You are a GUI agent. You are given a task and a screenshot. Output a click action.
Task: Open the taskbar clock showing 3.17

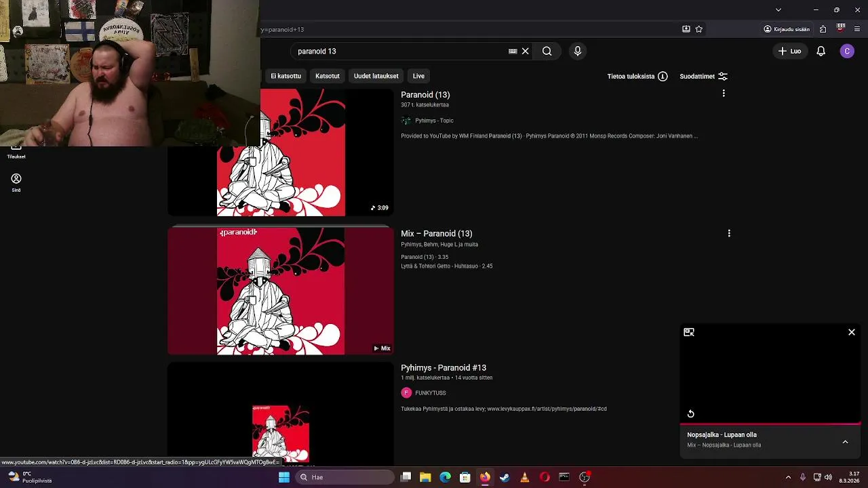tap(850, 477)
